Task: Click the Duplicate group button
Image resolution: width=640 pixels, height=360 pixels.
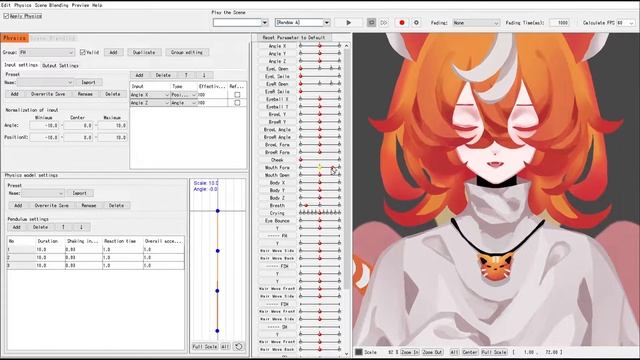Action: [x=144, y=52]
